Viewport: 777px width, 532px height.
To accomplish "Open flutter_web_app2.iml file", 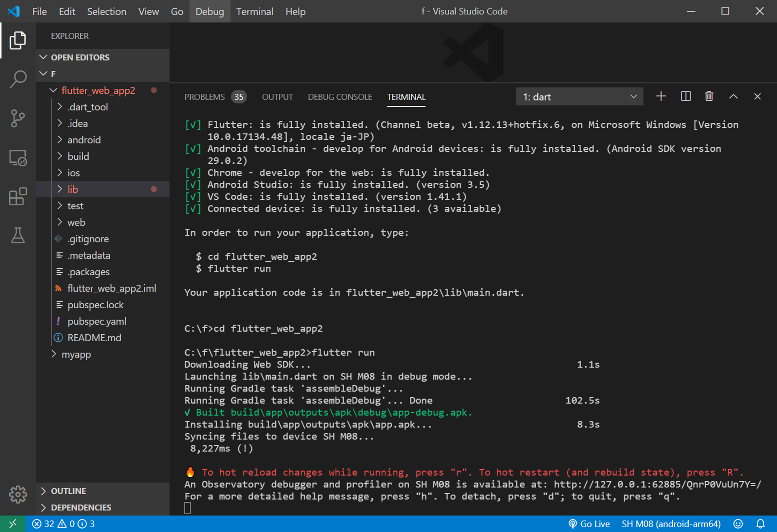I will click(102, 288).
